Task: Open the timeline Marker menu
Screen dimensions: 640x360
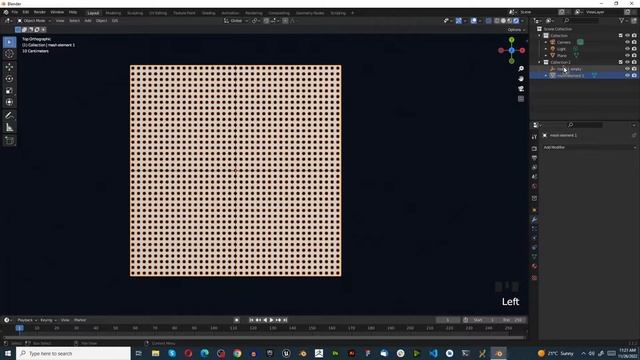Action: [80, 320]
